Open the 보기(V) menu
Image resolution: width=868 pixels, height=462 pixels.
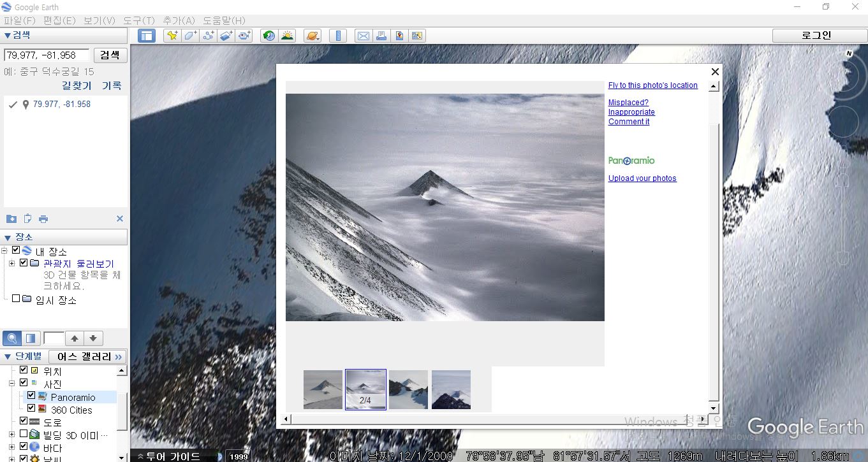coord(99,20)
